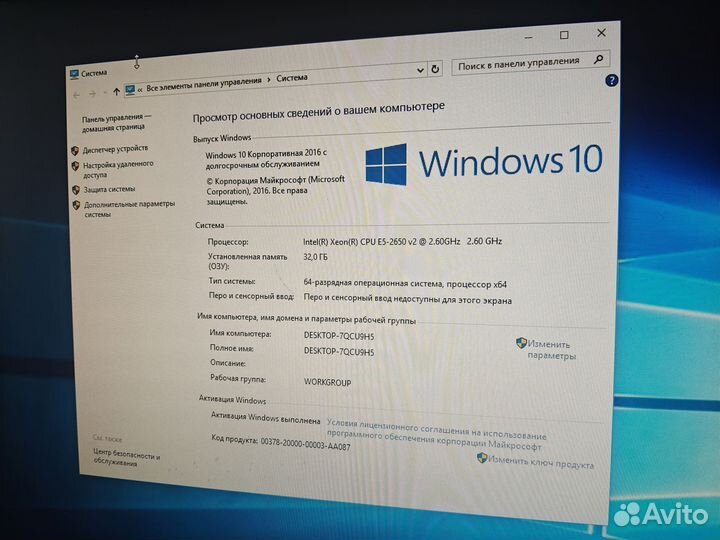Click the computer icon in the address bar
The height and width of the screenshot is (540, 720).
click(130, 90)
